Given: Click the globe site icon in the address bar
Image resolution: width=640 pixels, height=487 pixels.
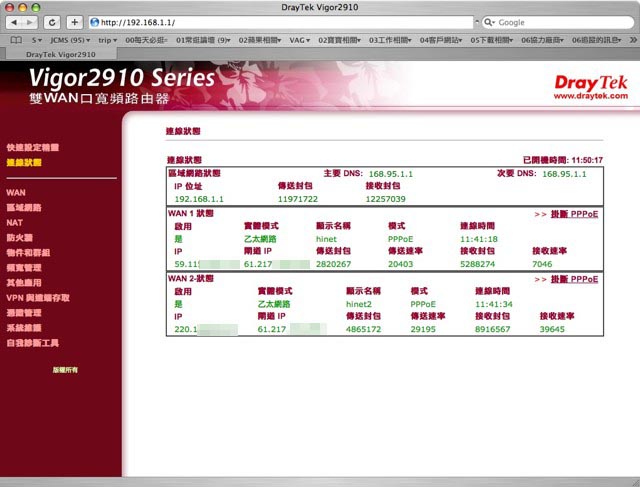Looking at the screenshot, I should [x=94, y=22].
